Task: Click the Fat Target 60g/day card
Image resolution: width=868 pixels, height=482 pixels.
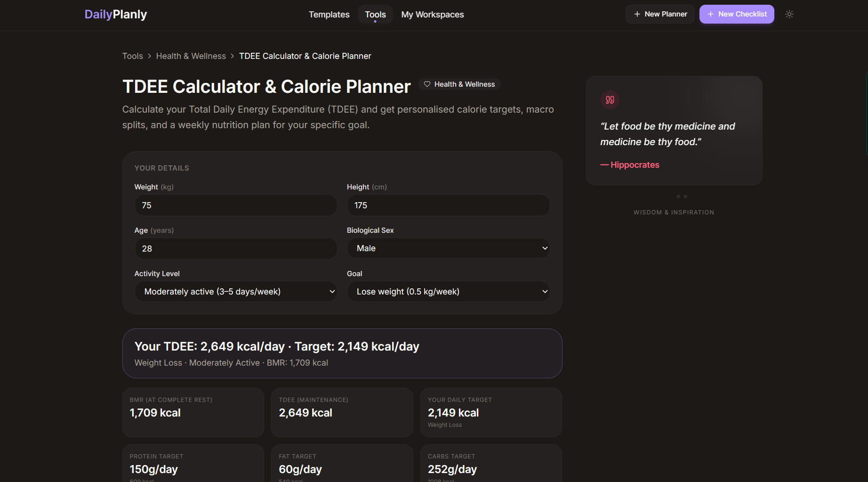Action: pos(342,463)
